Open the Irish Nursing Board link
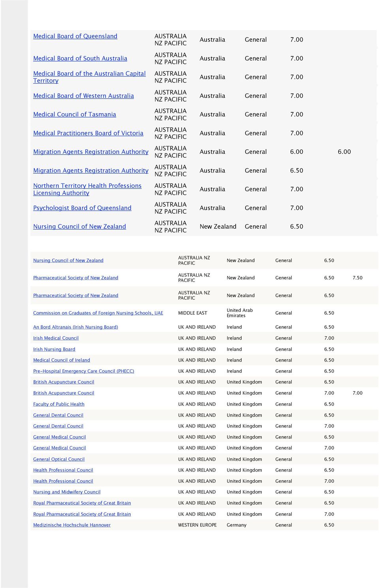The width and height of the screenshot is (379, 588). pos(54,349)
